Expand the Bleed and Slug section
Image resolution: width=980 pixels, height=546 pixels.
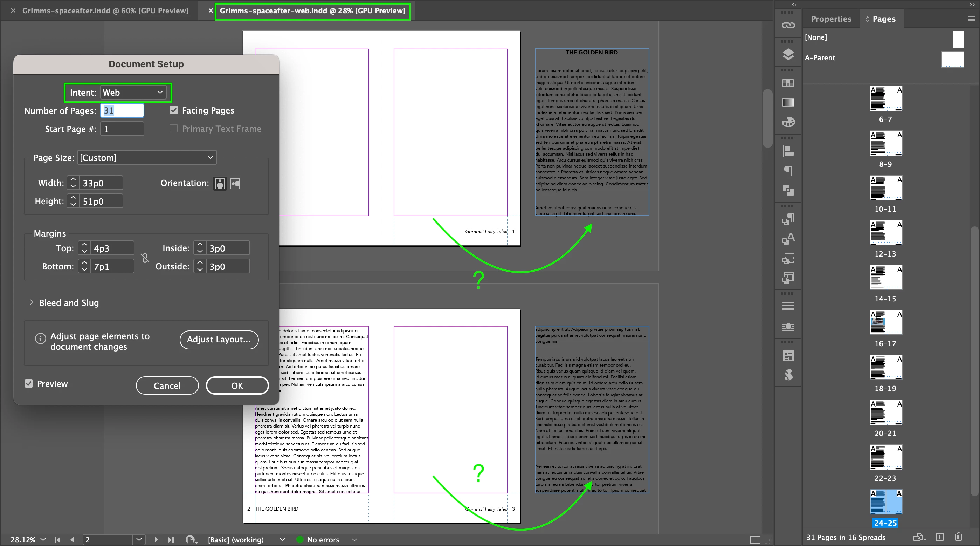tap(32, 302)
